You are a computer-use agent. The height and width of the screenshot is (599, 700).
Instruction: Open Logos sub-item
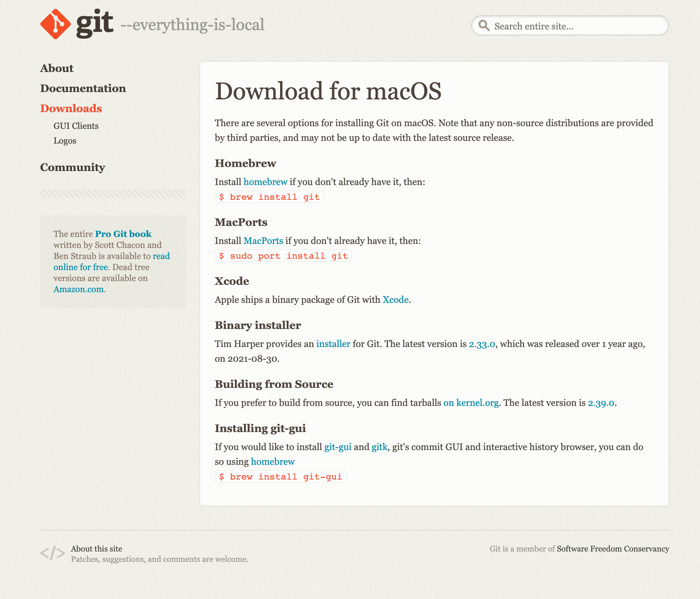tap(65, 141)
